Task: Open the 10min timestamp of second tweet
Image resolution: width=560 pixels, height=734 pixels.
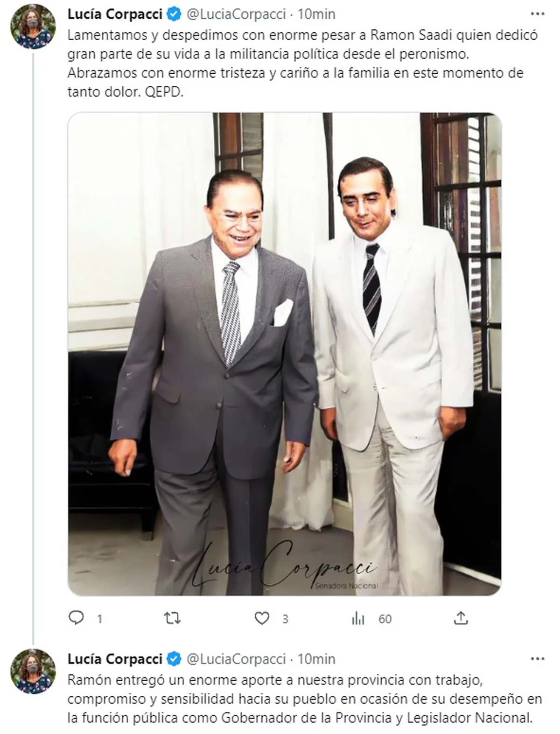Action: coord(316,659)
